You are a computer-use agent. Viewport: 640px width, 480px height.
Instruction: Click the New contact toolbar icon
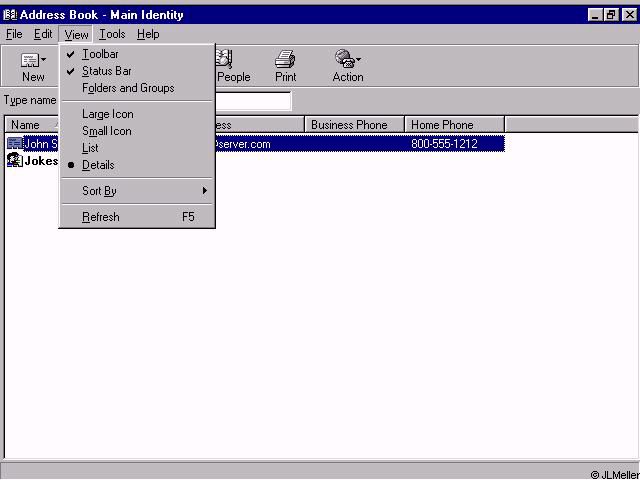click(29, 61)
